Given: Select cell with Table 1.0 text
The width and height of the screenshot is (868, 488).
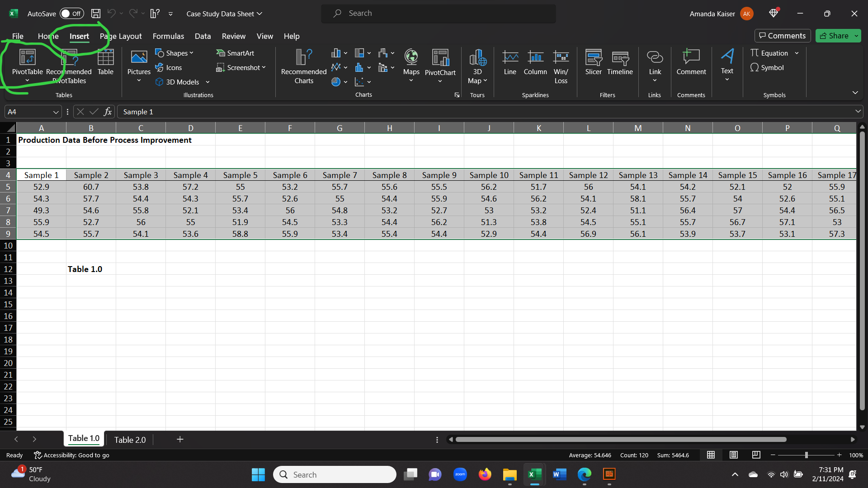Looking at the screenshot, I should pos(91,269).
